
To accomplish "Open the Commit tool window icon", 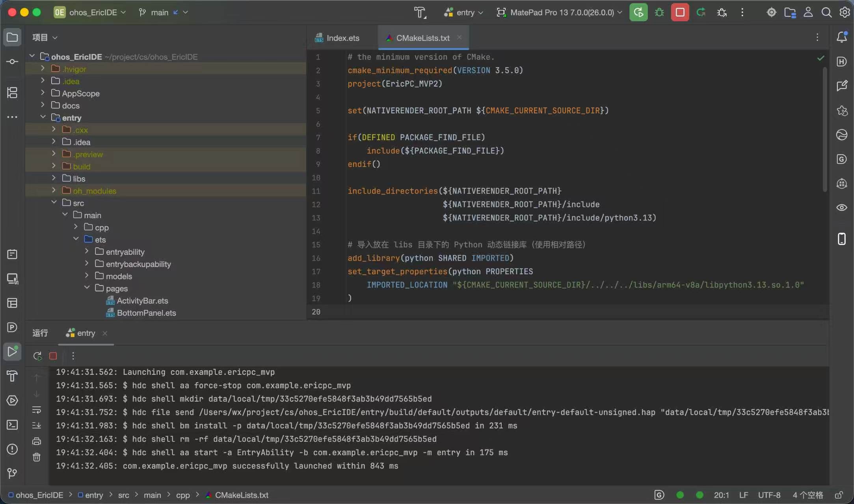I will tap(12, 62).
